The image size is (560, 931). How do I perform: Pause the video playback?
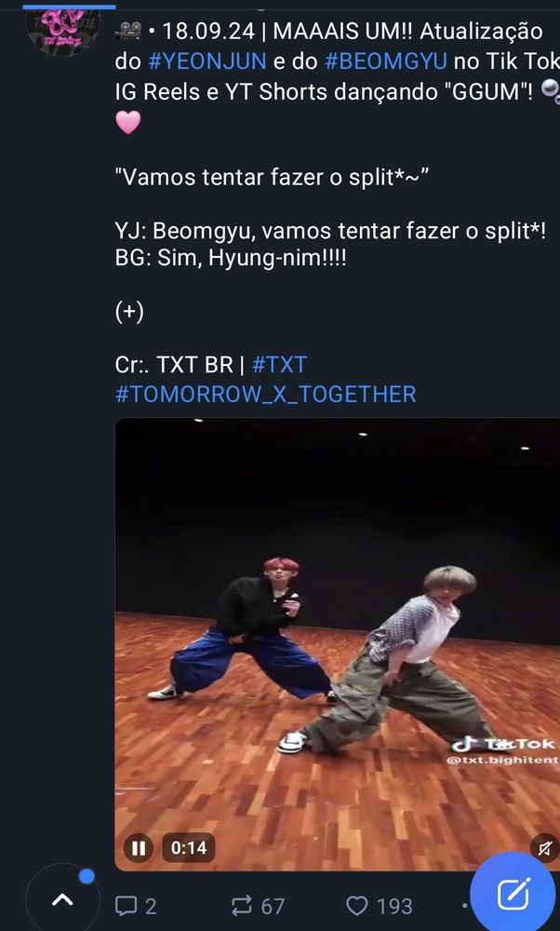[139, 848]
